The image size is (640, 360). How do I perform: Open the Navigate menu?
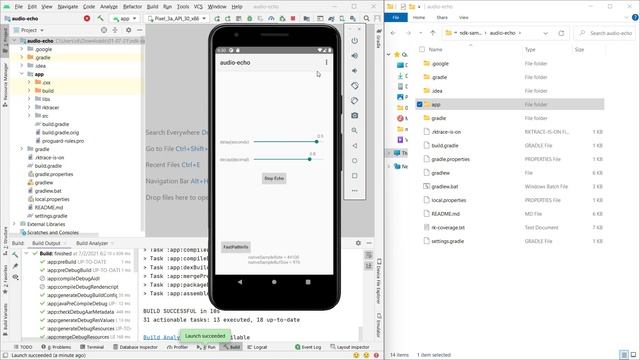coord(68,7)
